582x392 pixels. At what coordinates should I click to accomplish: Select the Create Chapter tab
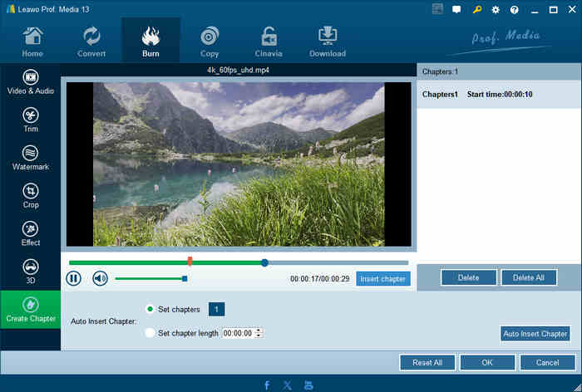31,310
